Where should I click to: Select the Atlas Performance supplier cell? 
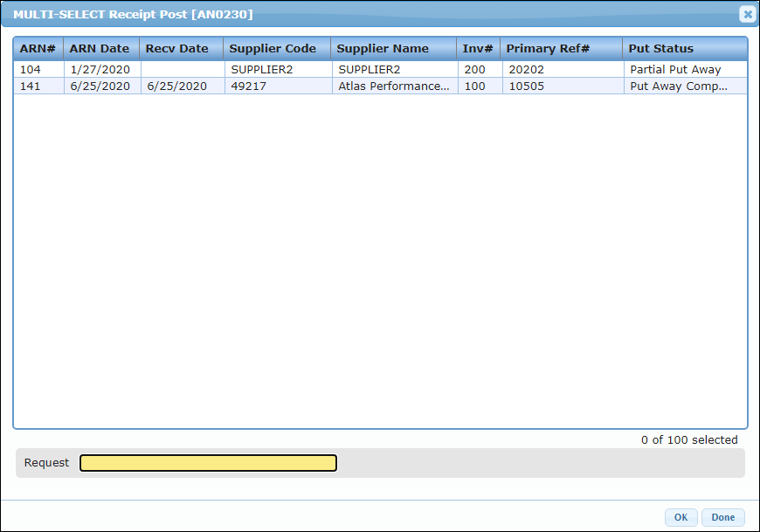(393, 86)
